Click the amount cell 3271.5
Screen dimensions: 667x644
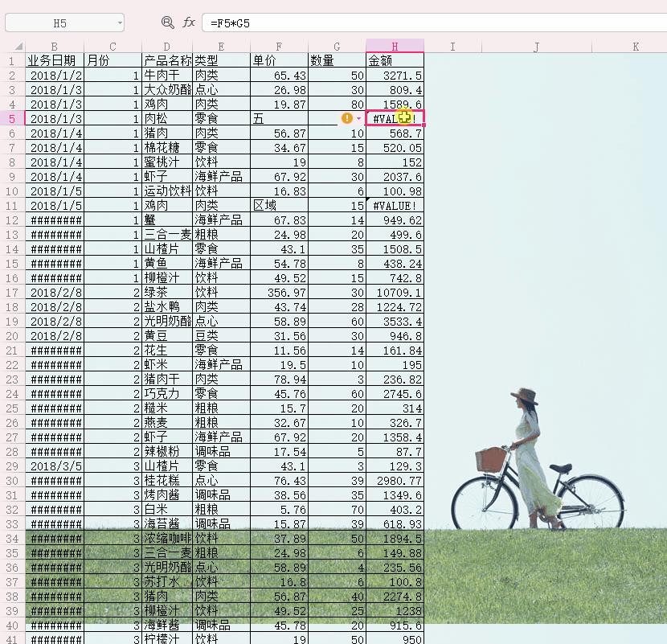(x=395, y=76)
